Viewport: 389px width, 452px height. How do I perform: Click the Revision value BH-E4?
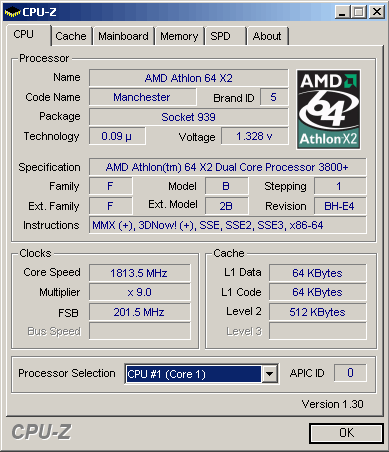click(340, 206)
